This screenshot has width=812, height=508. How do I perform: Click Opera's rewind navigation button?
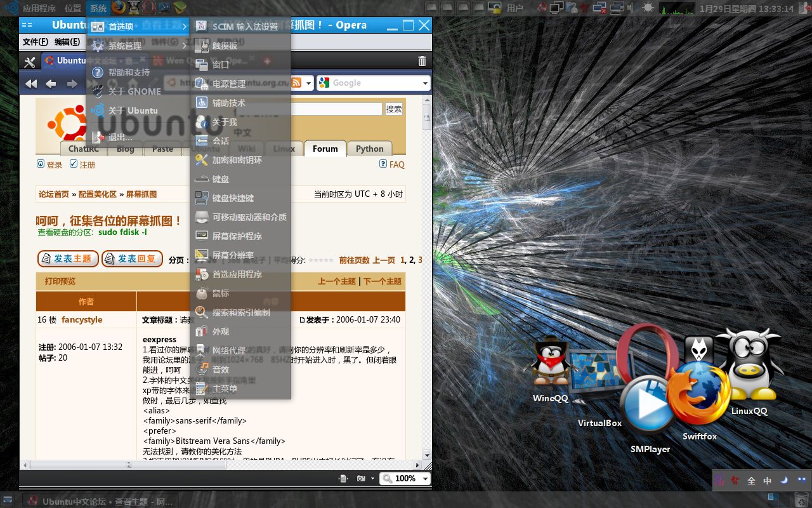click(31, 84)
